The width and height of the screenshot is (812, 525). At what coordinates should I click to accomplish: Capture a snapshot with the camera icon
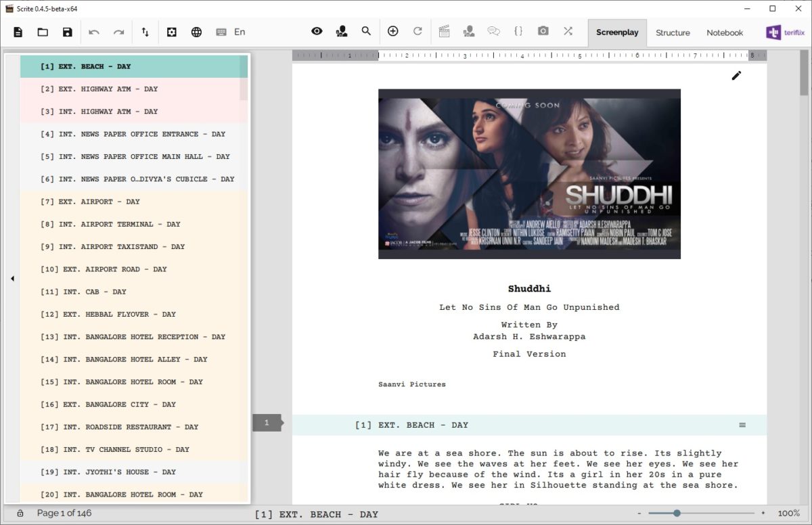point(543,32)
